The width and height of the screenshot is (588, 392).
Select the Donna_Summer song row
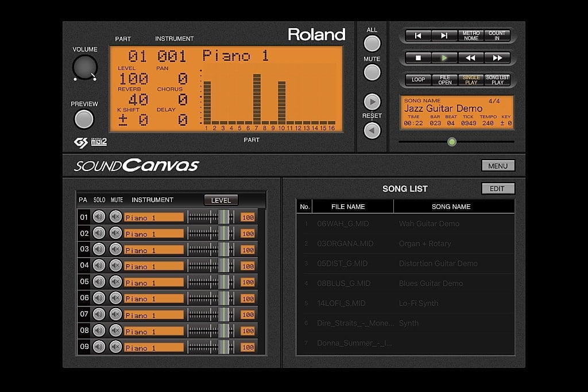tap(405, 343)
